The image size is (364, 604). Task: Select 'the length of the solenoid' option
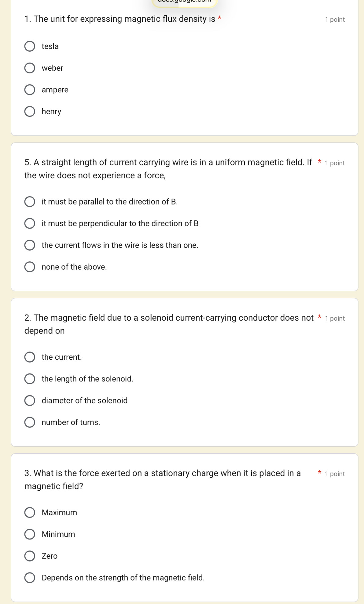point(30,379)
